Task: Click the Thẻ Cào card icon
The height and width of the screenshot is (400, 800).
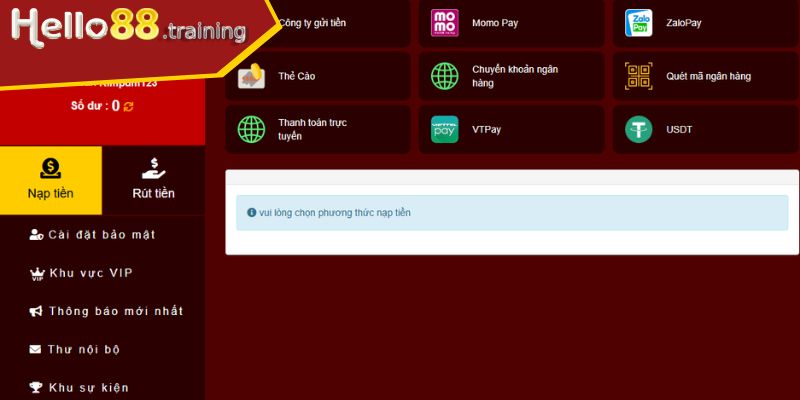Action: point(252,76)
